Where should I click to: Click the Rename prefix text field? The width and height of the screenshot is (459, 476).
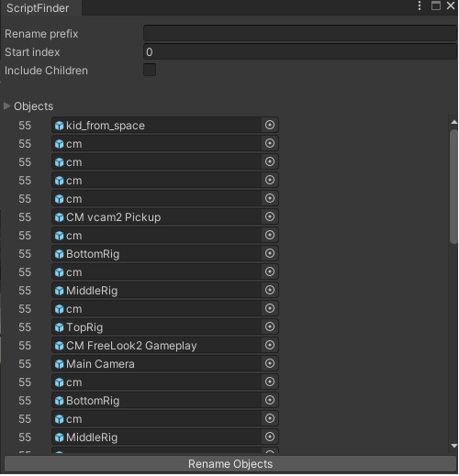point(300,33)
